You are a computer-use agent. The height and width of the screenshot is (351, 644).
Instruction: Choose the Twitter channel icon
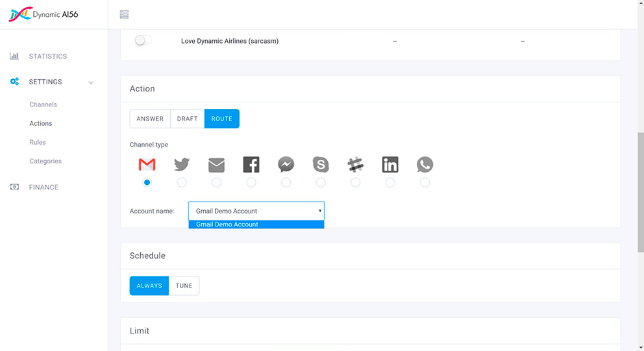pyautogui.click(x=182, y=165)
